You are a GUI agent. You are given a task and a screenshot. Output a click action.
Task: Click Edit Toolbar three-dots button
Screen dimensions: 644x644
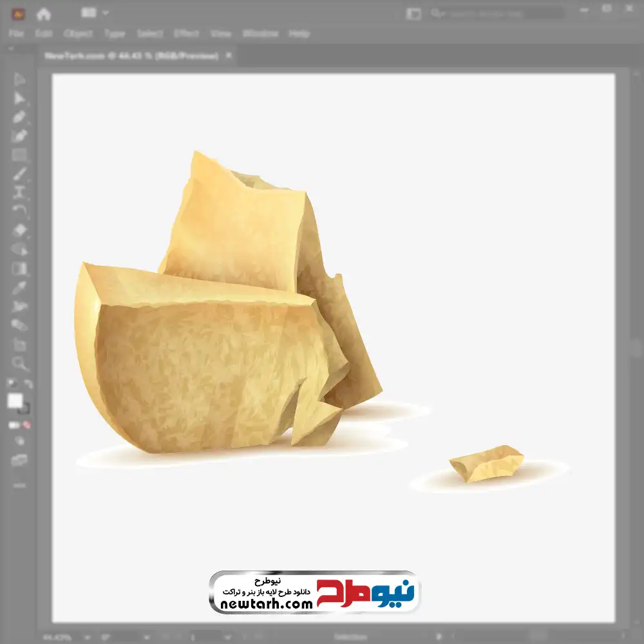point(19,484)
